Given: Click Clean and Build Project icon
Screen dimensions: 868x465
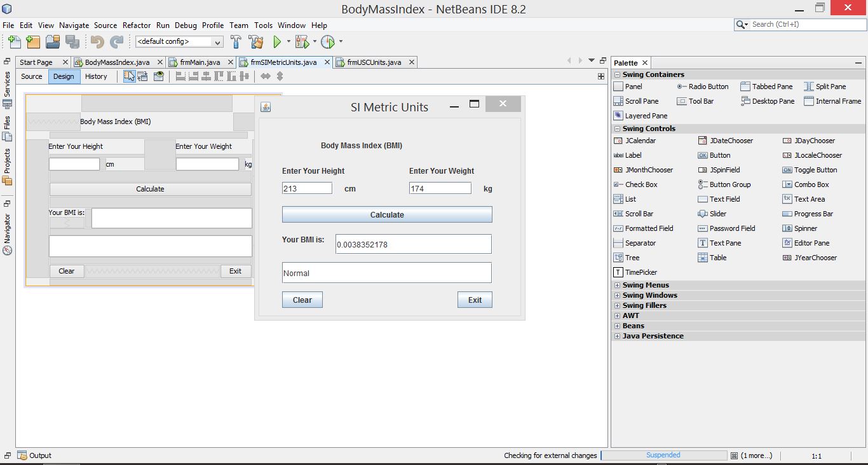Looking at the screenshot, I should click(256, 42).
